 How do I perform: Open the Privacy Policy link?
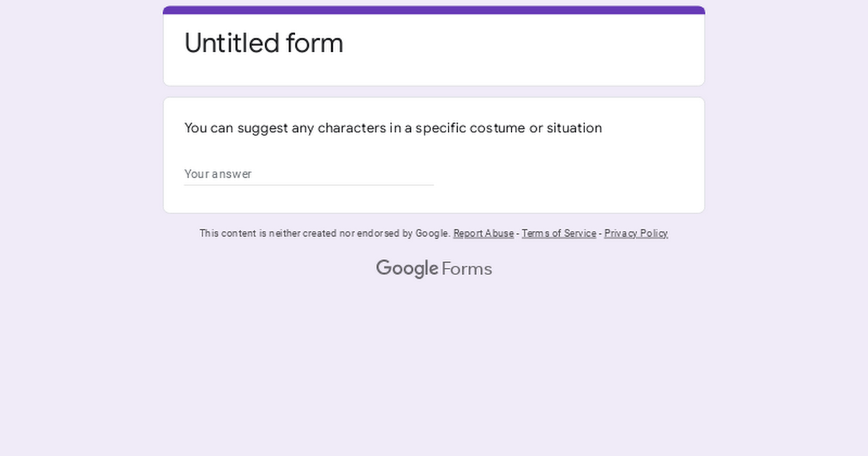coord(636,233)
